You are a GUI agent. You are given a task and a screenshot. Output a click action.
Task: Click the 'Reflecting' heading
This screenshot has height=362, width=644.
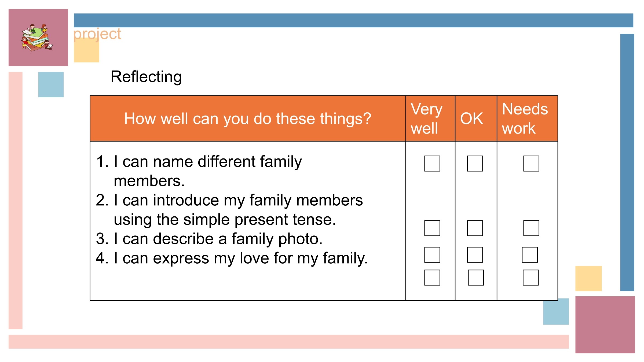click(x=146, y=77)
